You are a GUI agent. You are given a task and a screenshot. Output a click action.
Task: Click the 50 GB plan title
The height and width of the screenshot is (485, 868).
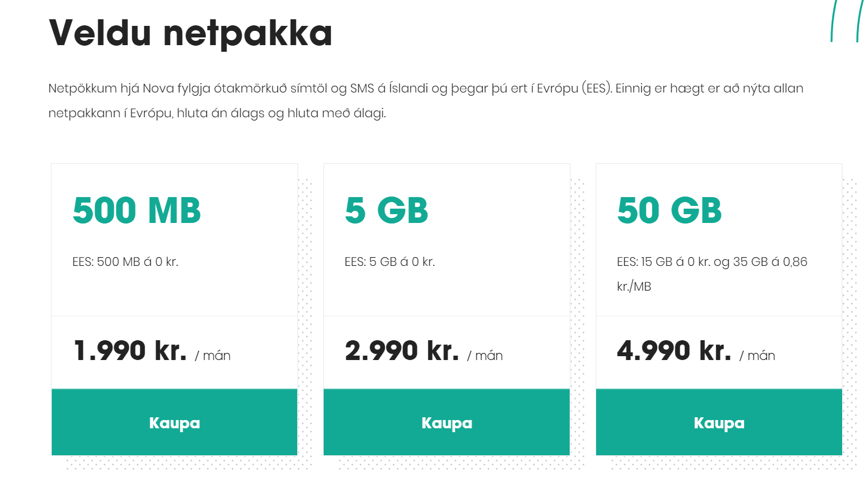[x=670, y=210]
